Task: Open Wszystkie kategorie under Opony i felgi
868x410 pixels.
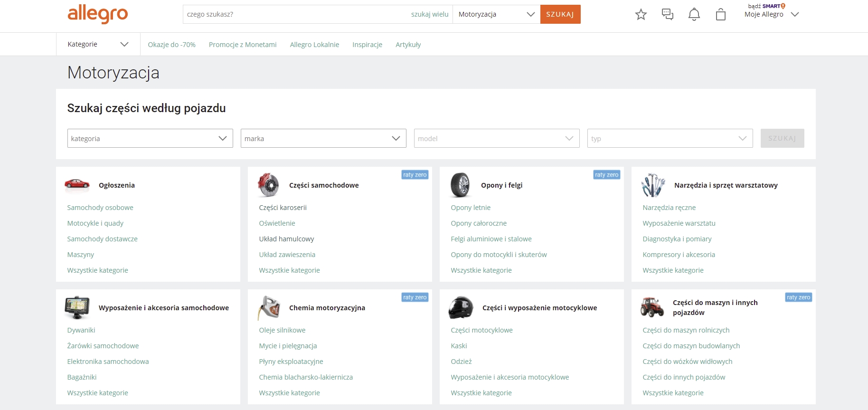Action: pos(481,270)
